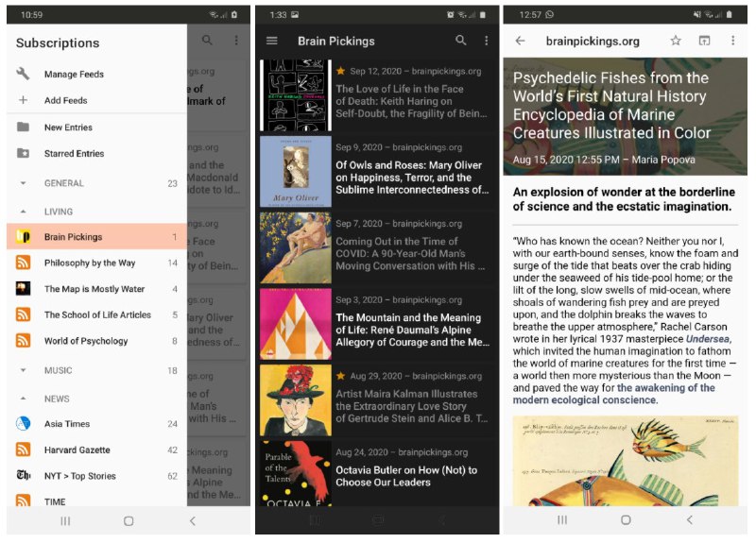The width and height of the screenshot is (756, 543).
Task: Expand the GENERAL feed group
Action: (x=24, y=183)
